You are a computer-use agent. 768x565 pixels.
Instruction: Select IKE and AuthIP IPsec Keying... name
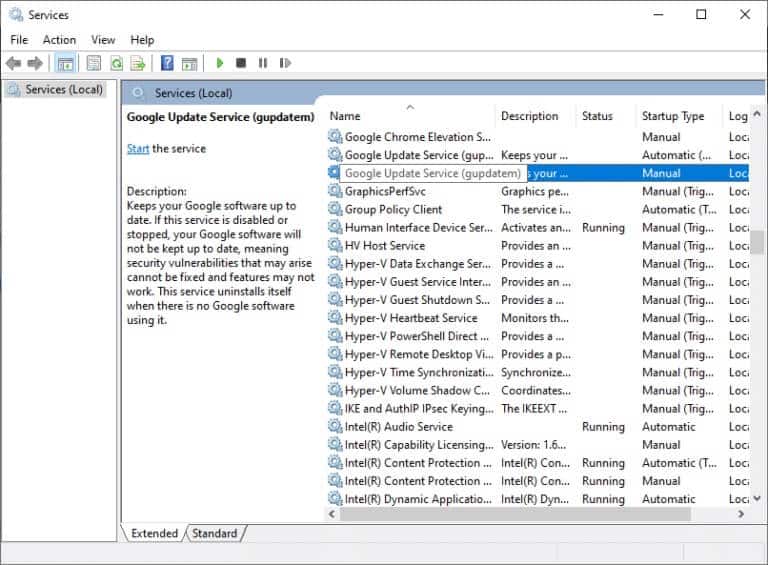[x=419, y=409]
